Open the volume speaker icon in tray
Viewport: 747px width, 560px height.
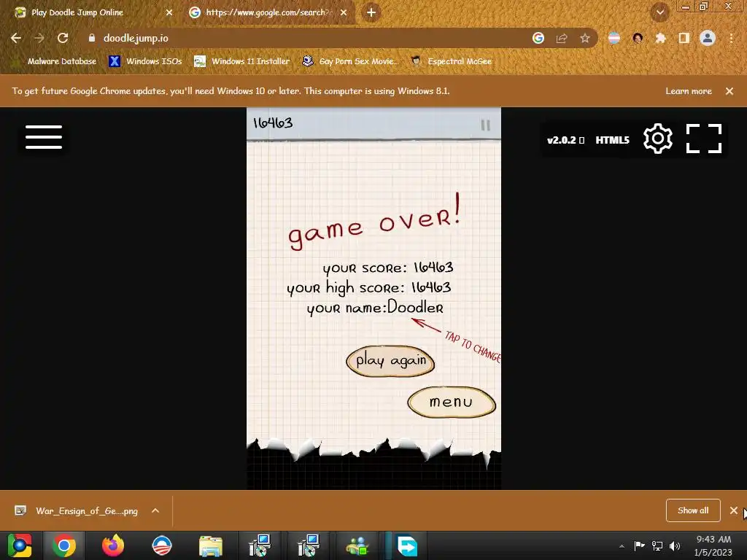pos(675,545)
